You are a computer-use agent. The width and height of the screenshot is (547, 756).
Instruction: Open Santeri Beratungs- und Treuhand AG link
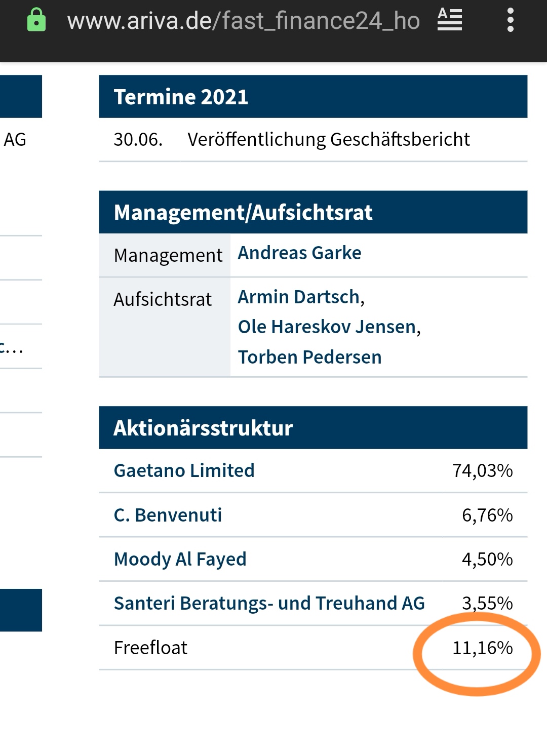coord(269,603)
